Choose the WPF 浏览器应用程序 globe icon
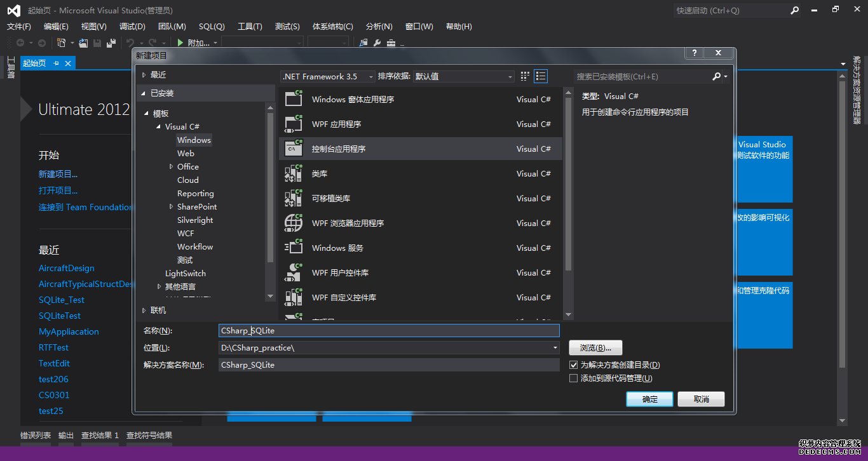This screenshot has height=461, width=868. [x=294, y=223]
